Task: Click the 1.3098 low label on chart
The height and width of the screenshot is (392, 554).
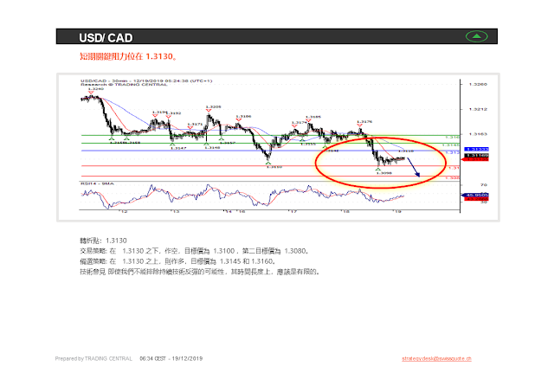Action: click(384, 173)
